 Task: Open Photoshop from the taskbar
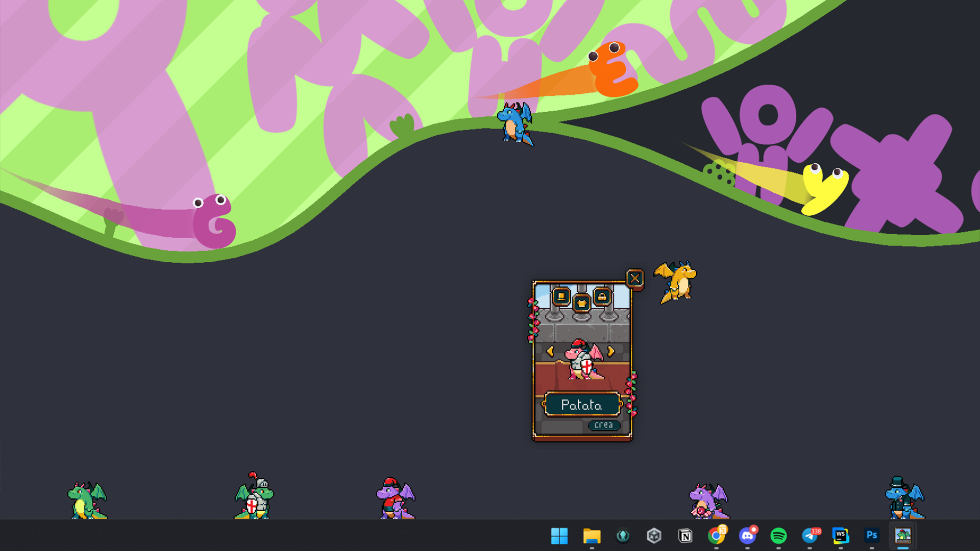coord(872,536)
